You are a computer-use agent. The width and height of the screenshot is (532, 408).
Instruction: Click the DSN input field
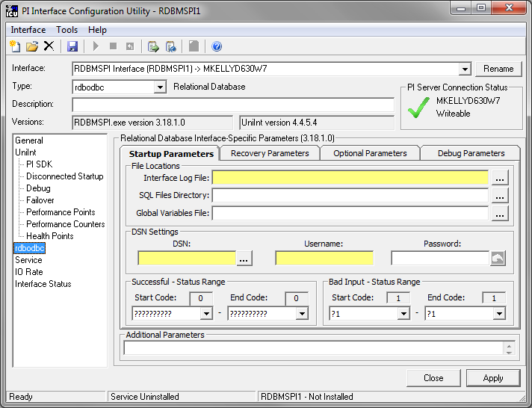187,259
